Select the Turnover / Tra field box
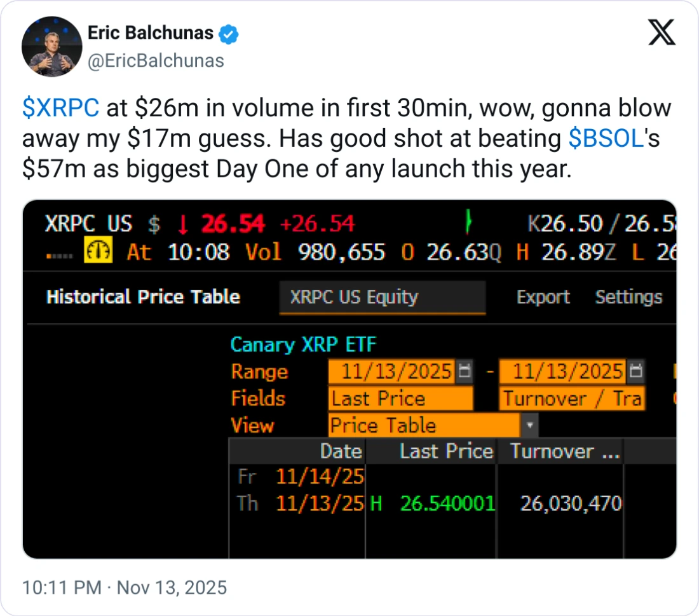Viewport: 699px width, 616px height. coord(572,399)
